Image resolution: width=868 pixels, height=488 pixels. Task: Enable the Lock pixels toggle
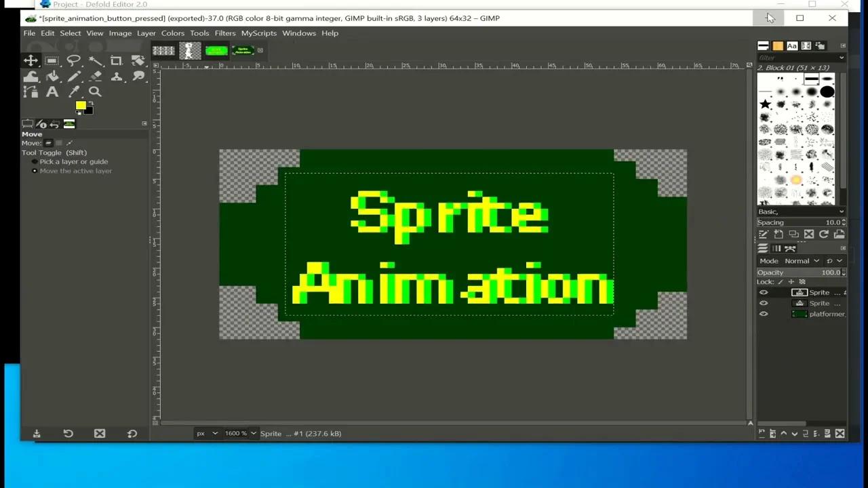pos(781,281)
